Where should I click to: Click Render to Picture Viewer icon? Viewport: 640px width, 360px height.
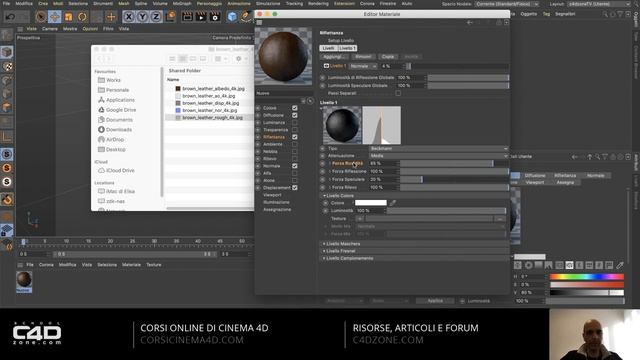[201, 17]
